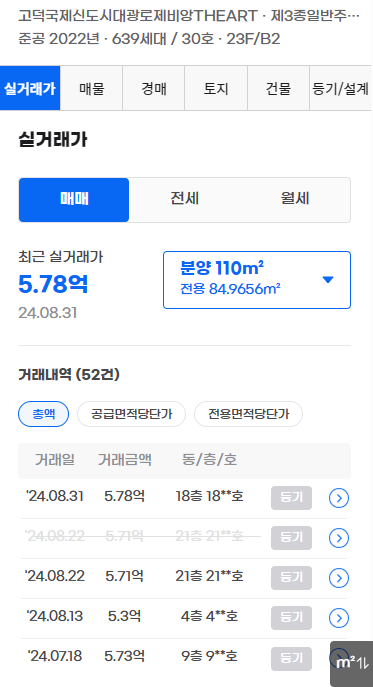Open the 경매 tab
The image size is (373, 687).
tap(154, 89)
